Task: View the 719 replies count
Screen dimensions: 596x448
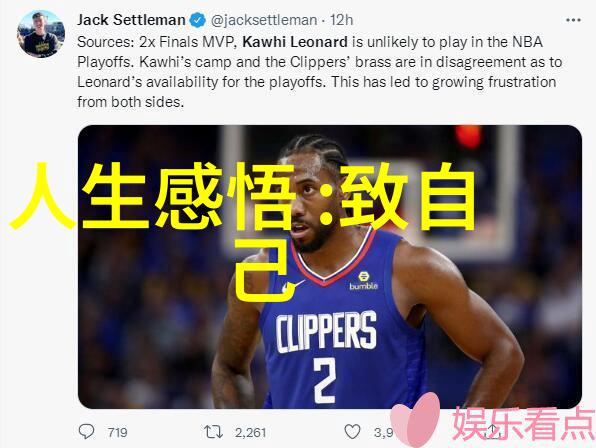Action: [117, 432]
